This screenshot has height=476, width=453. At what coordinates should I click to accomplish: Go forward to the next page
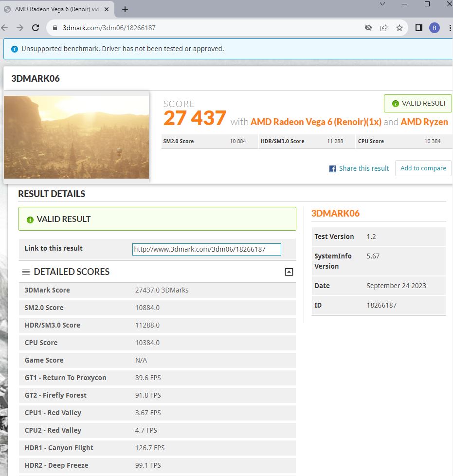[x=20, y=28]
